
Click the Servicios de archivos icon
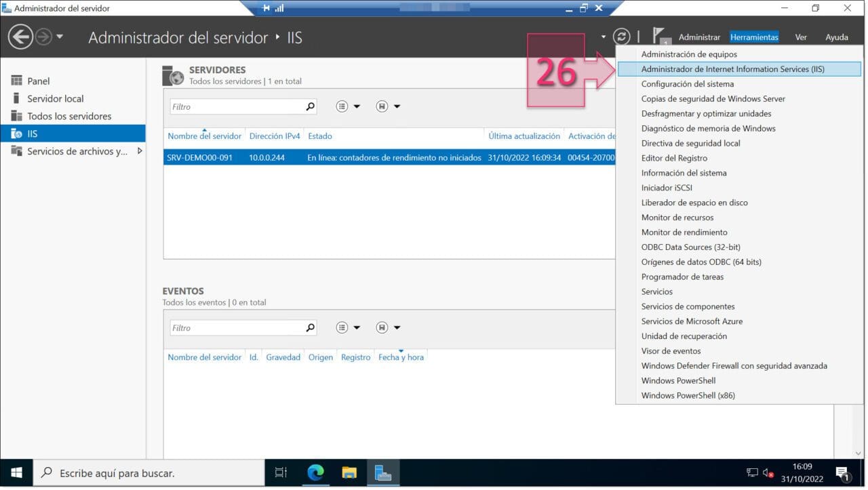coord(16,151)
